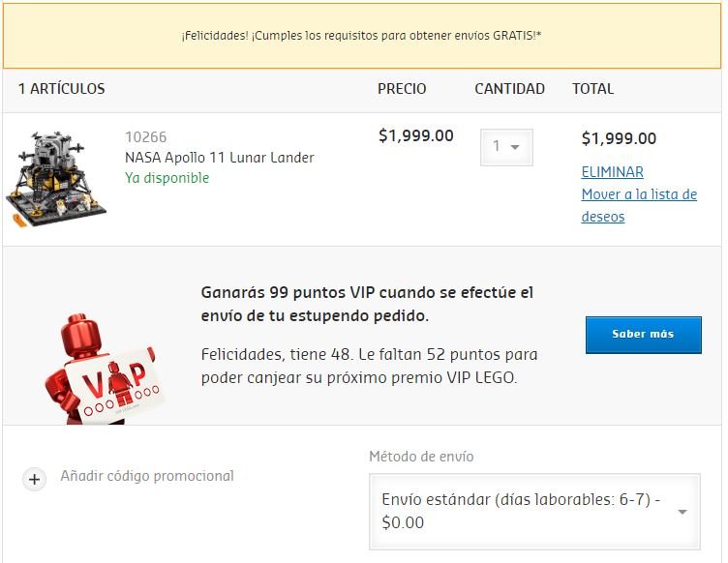Click Mover a la lista de deseos
This screenshot has height=563, width=728.
point(639,205)
